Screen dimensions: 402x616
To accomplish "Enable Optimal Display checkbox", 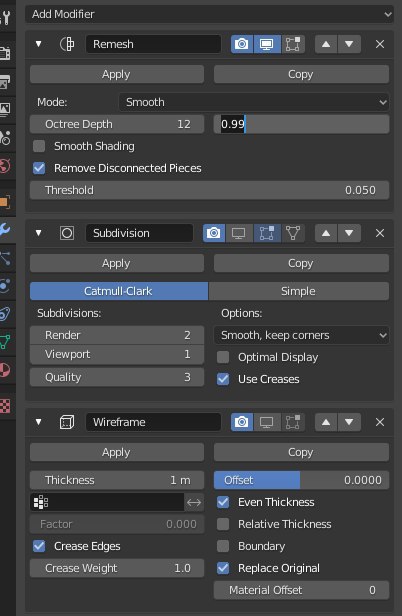I will 223,357.
